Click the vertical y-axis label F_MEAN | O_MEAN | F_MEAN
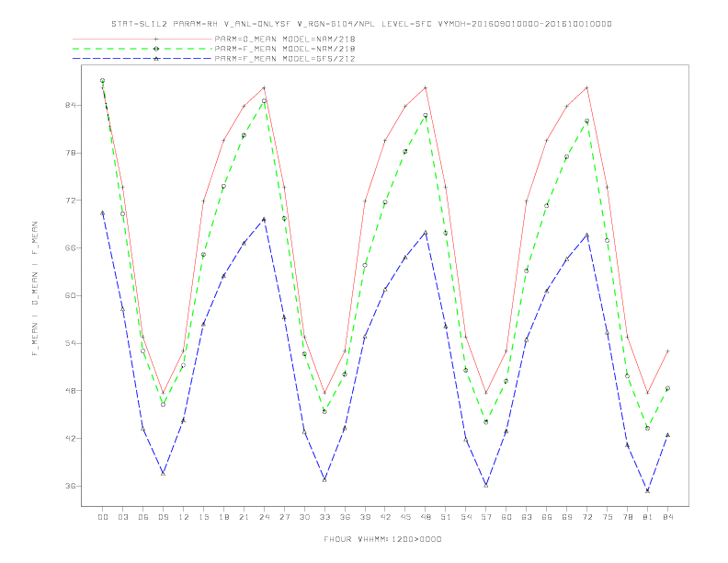728x563 pixels. 35,289
